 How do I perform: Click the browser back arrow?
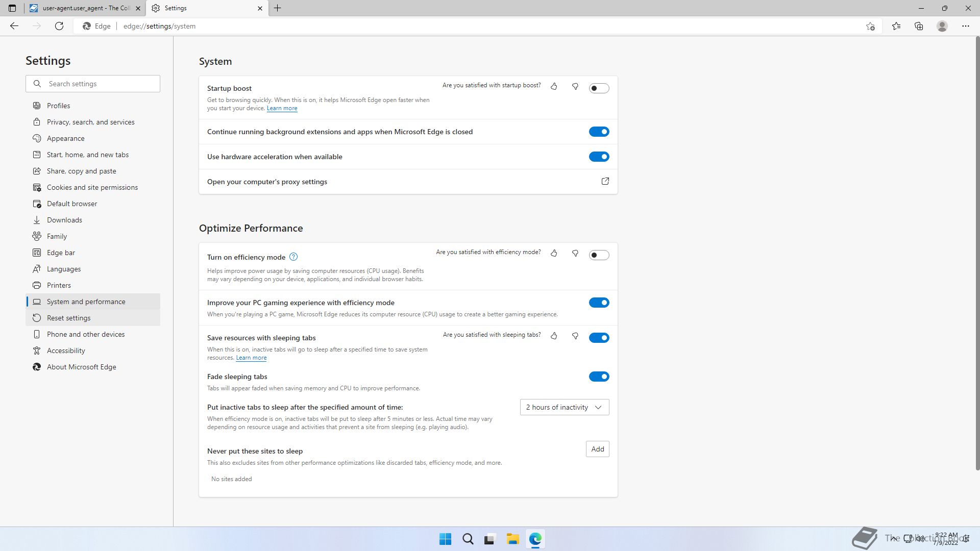[14, 26]
